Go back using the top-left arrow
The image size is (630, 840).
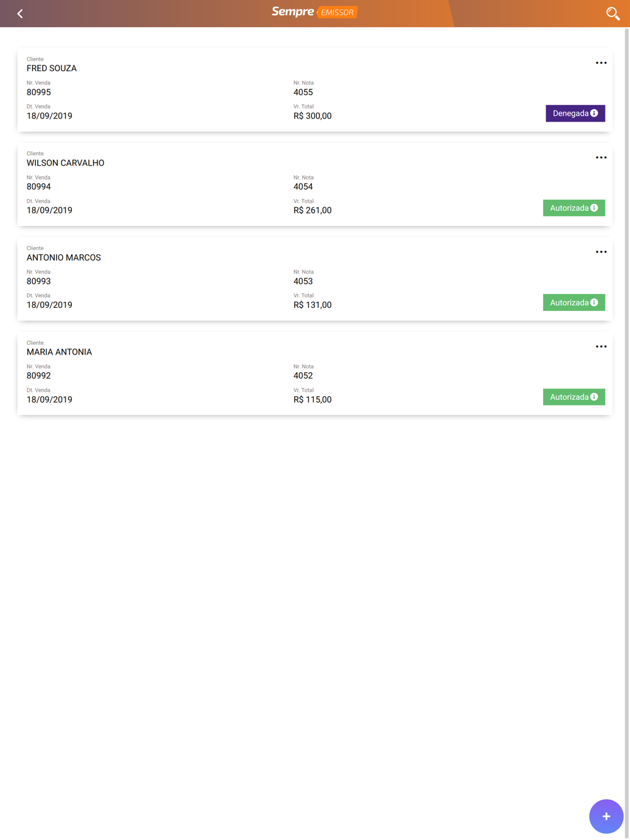(x=20, y=13)
